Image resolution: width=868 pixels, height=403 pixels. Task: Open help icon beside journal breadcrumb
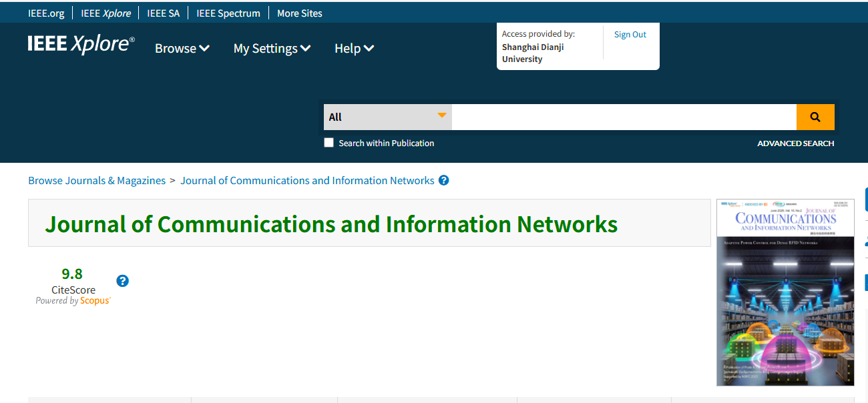click(444, 181)
